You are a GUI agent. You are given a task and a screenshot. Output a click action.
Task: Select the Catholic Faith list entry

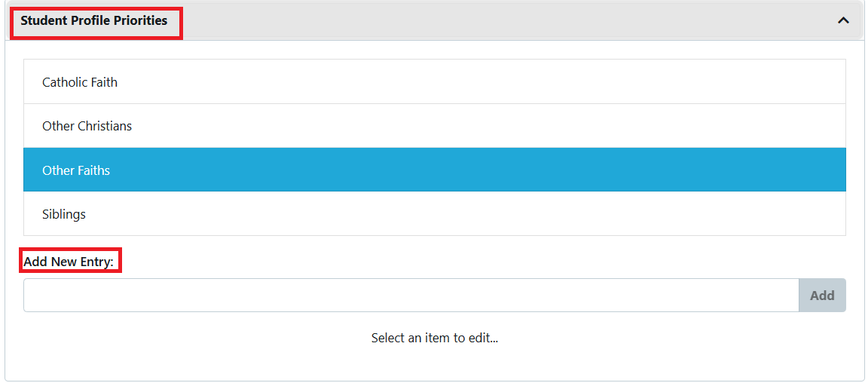(80, 82)
